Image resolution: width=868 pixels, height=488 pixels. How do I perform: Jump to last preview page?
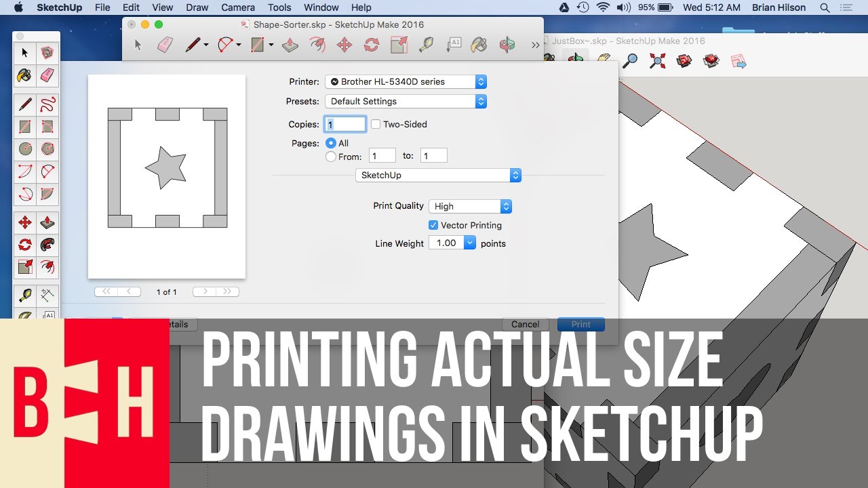tap(228, 291)
